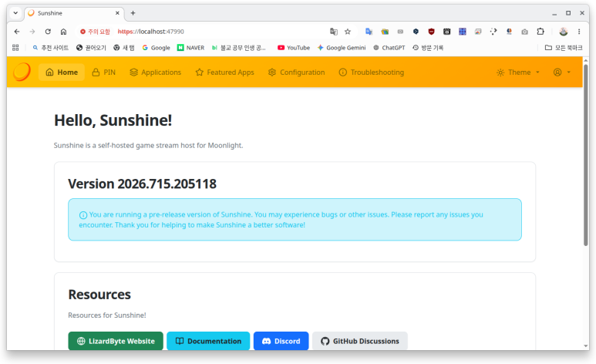Open the ChatGPT bookmark
The width and height of the screenshot is (596, 364).
(389, 48)
